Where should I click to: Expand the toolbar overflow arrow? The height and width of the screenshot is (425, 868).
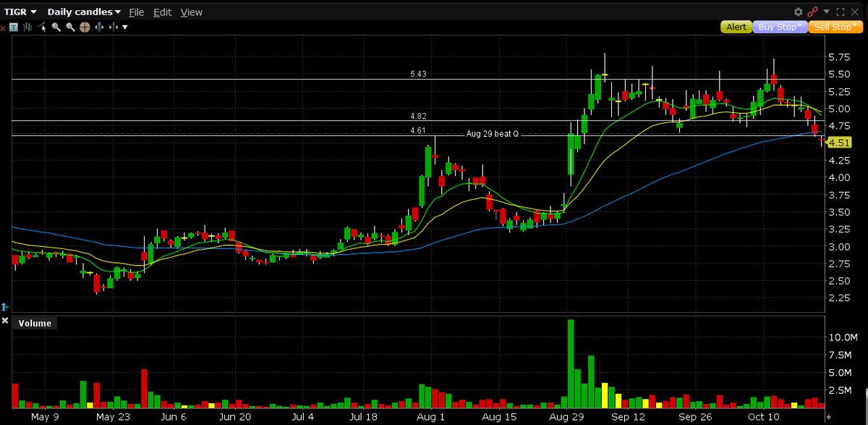125,28
